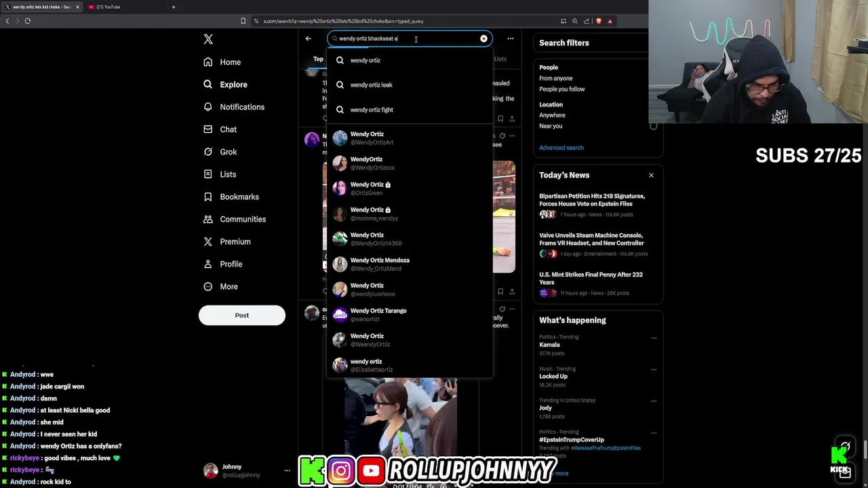This screenshot has height=488, width=868.
Task: Open the @wendyiuwhooo profile suggestion
Action: tap(410, 289)
